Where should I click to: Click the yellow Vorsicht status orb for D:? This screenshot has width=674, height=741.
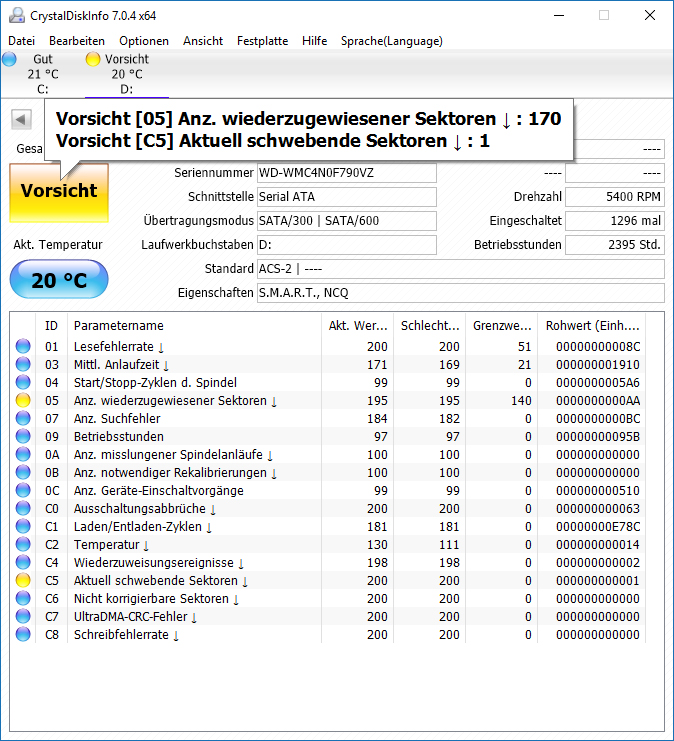(x=93, y=59)
